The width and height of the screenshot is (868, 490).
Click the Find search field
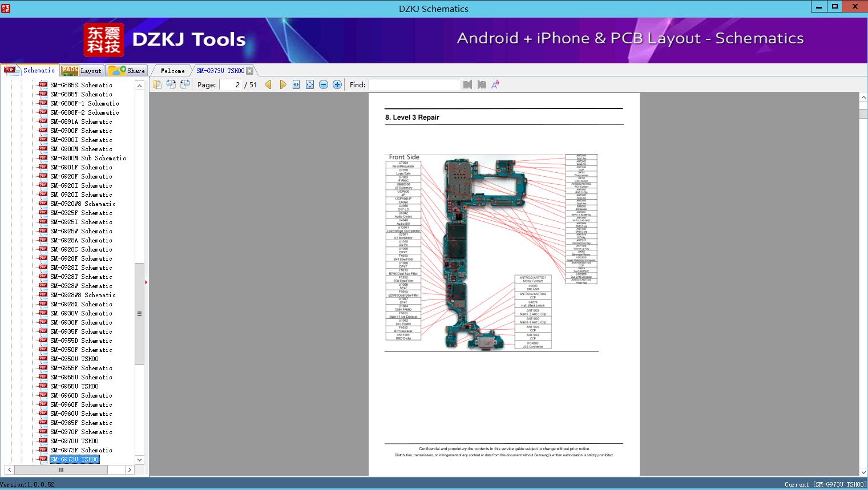[414, 84]
